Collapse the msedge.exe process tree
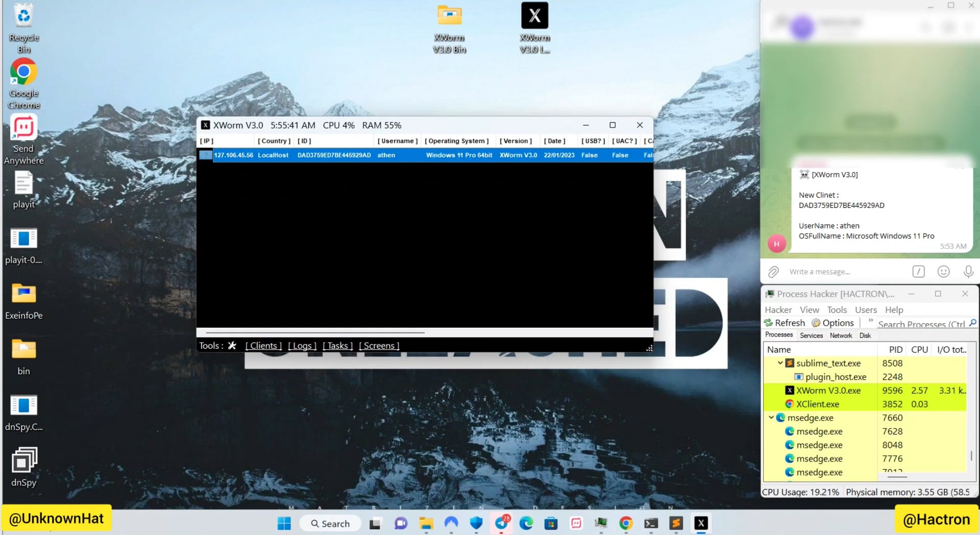 click(x=771, y=418)
